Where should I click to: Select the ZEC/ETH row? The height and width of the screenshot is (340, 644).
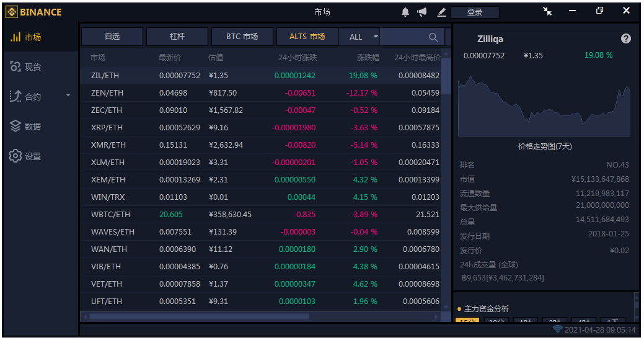pyautogui.click(x=260, y=110)
